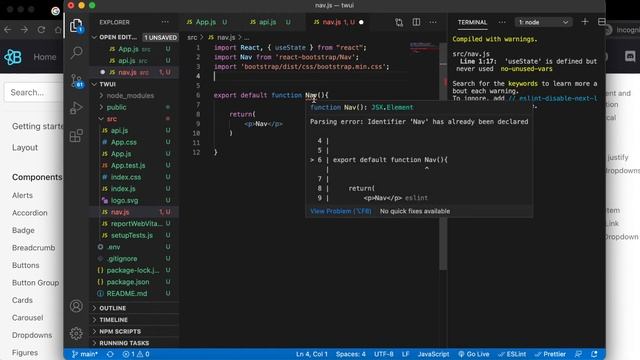The height and width of the screenshot is (360, 640).
Task: Open index.js in file tree
Action: pos(134,189)
